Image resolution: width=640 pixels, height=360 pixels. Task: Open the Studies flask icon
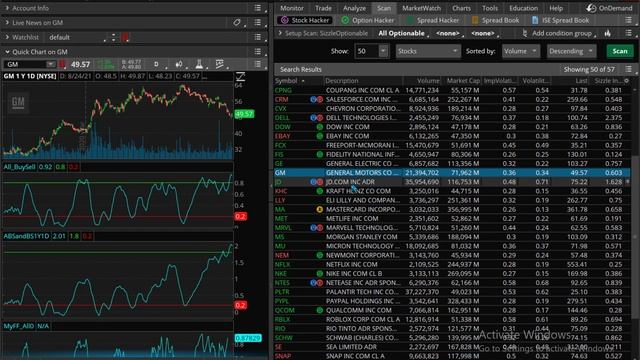point(199,64)
